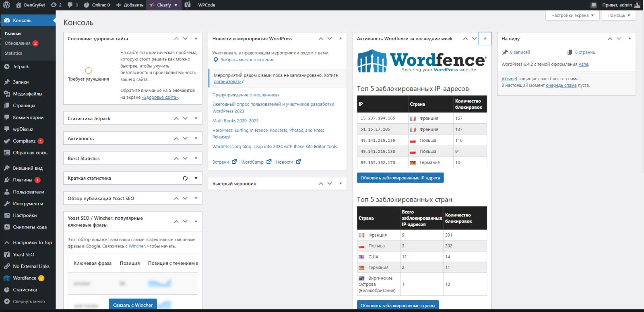Move Состояние здоровья сайта panel down

[x=185, y=39]
